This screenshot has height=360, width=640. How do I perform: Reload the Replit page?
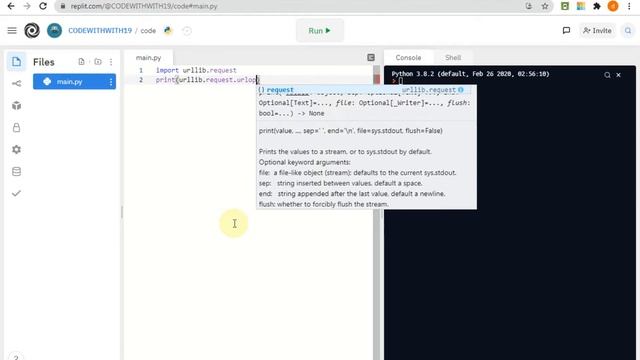pyautogui.click(x=43, y=6)
